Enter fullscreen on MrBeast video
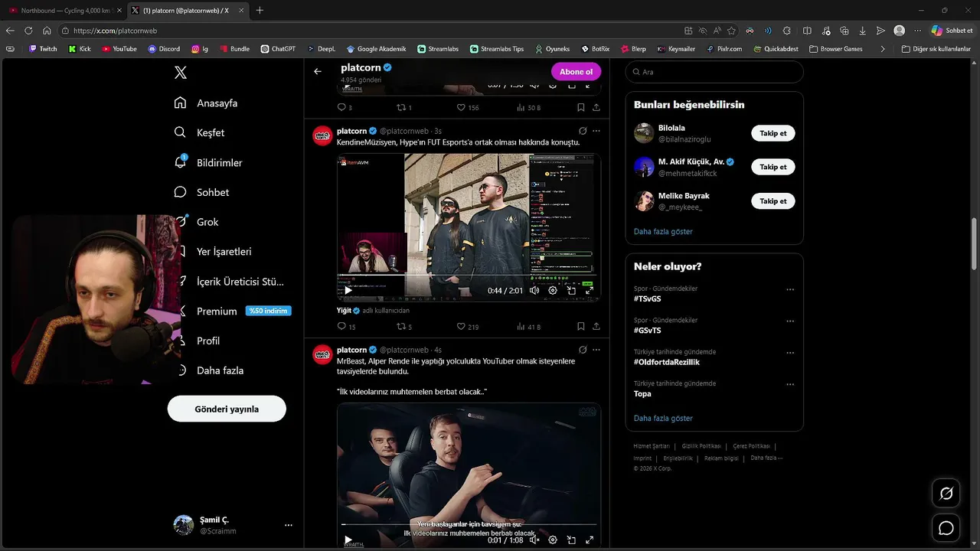Image resolution: width=980 pixels, height=551 pixels. point(590,540)
